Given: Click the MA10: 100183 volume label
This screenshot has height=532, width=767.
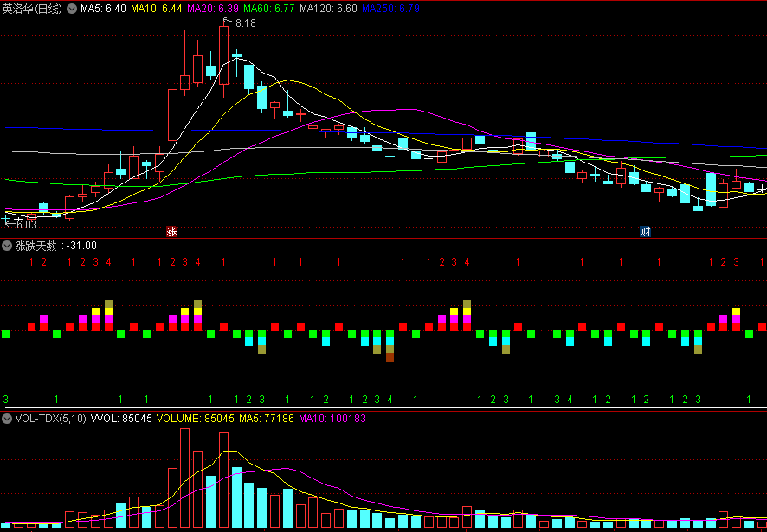Looking at the screenshot, I should [332, 419].
